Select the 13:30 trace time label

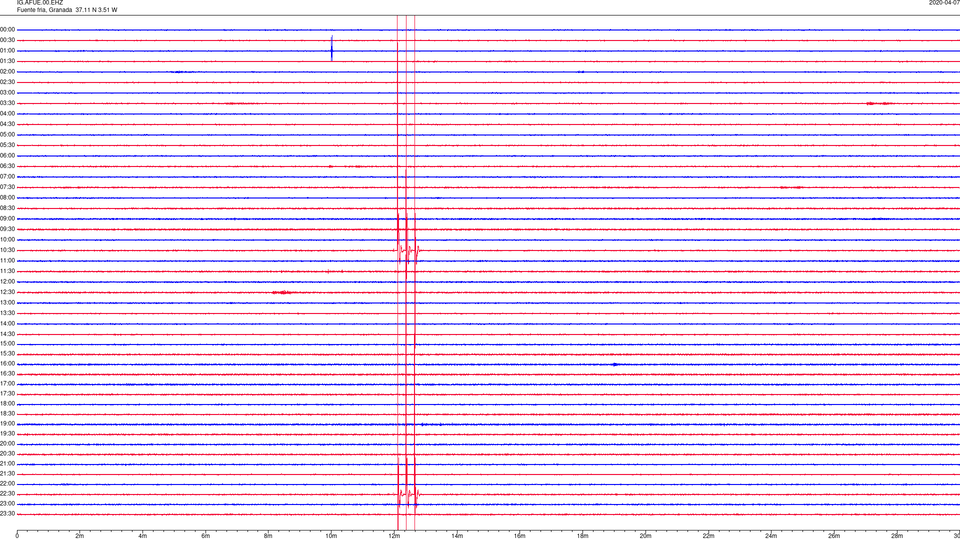[7, 313]
